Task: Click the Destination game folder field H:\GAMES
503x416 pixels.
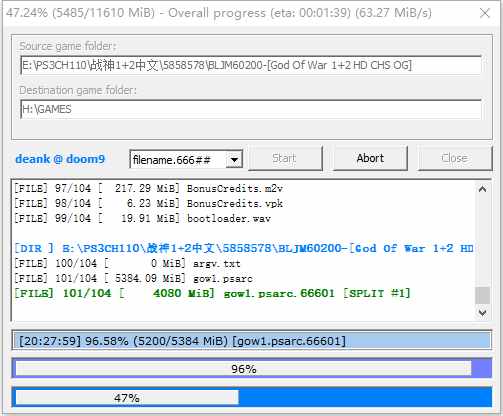Action: pos(251,109)
